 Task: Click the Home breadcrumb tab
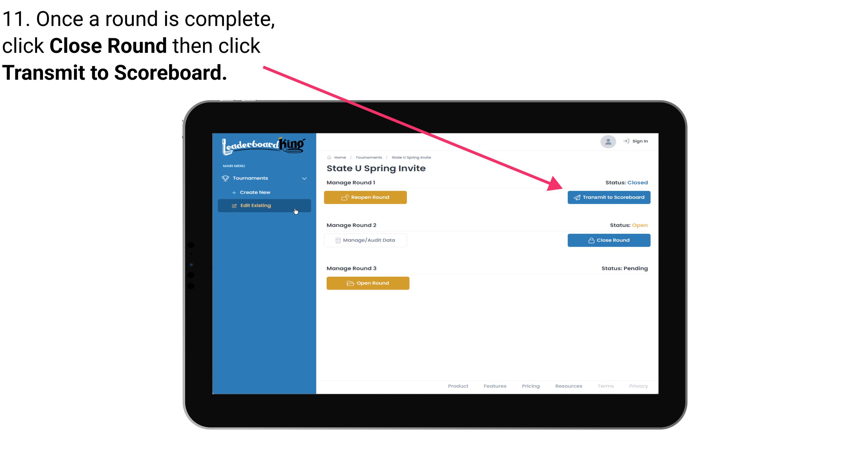[x=339, y=157]
